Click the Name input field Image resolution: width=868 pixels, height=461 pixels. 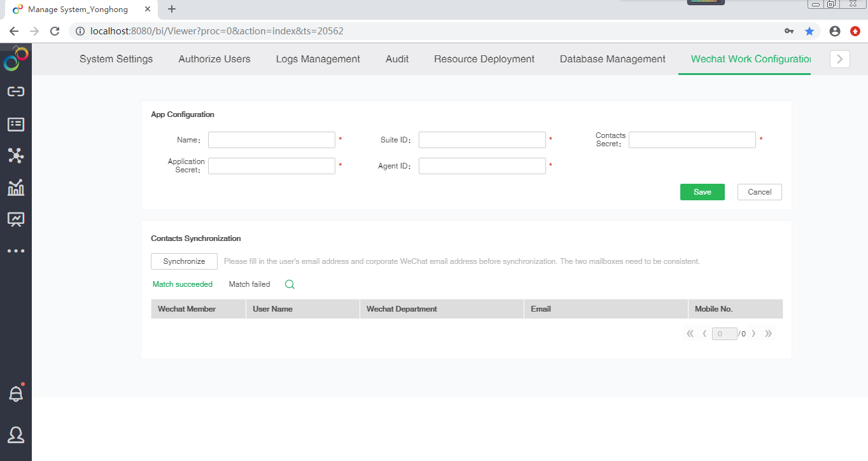(272, 140)
